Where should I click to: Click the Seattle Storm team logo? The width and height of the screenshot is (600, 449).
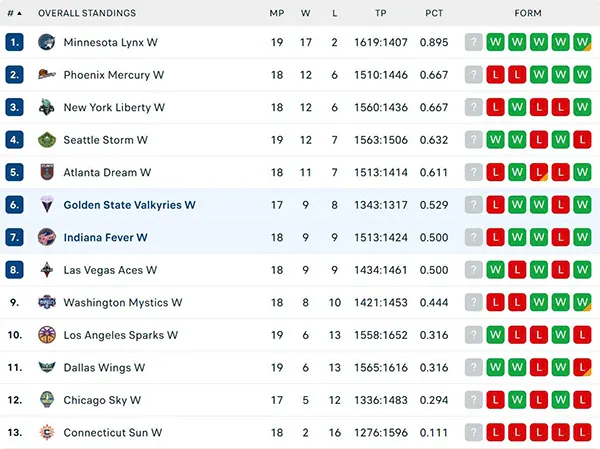tap(47, 140)
